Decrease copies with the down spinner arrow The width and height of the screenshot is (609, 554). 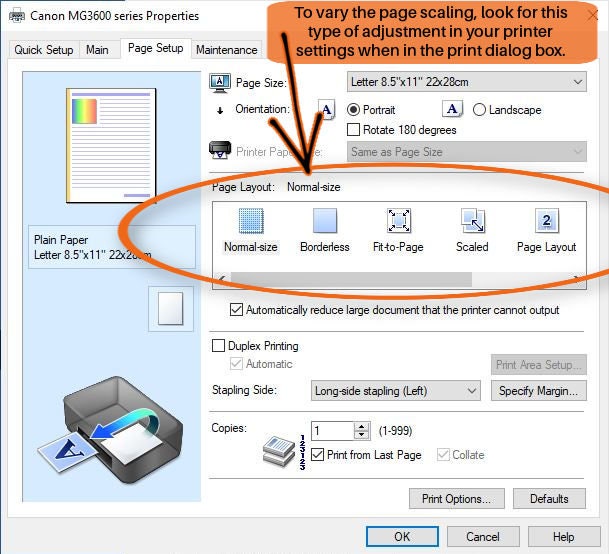(362, 435)
